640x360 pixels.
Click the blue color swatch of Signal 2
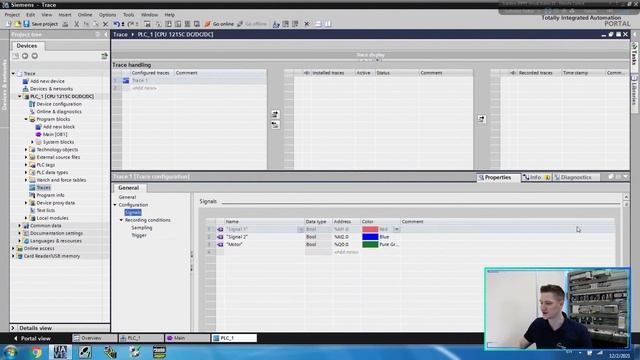370,237
